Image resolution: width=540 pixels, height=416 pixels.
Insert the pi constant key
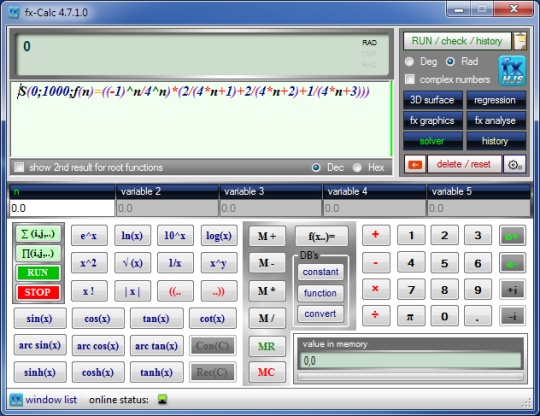point(411,316)
